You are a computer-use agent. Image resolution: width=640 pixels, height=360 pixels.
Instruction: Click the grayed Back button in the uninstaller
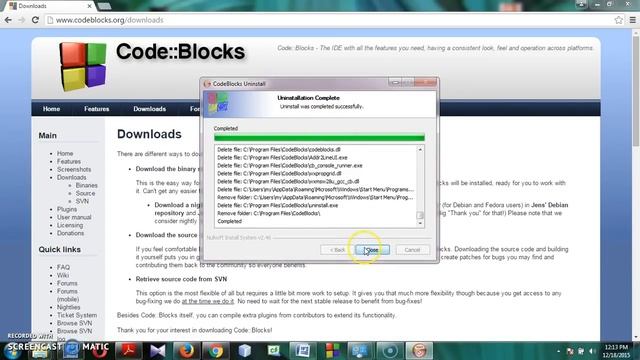coord(337,250)
